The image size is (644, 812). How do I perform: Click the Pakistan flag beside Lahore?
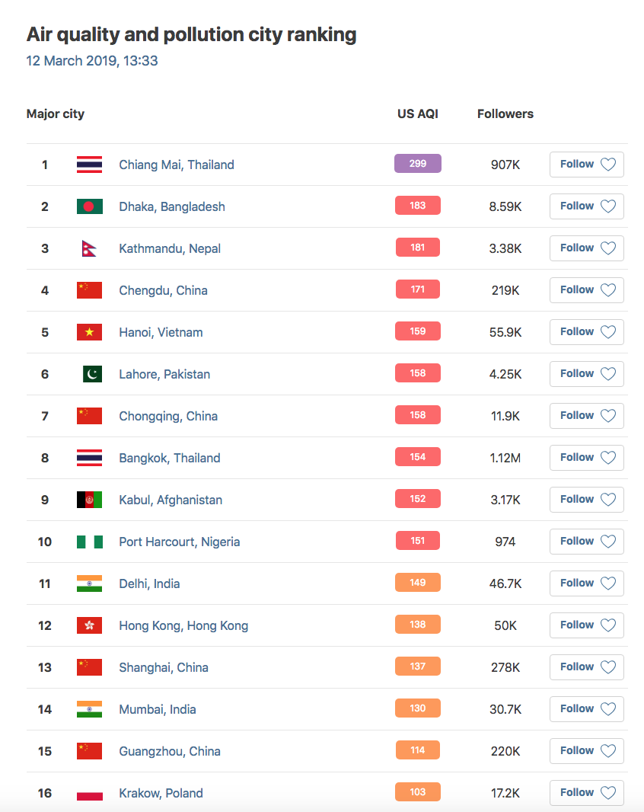click(x=92, y=374)
